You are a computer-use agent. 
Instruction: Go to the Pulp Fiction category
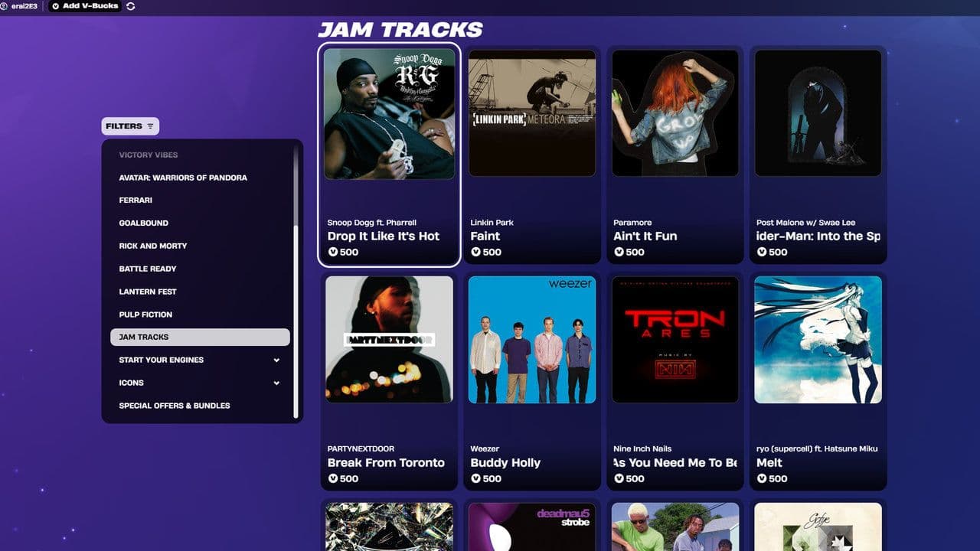click(145, 315)
